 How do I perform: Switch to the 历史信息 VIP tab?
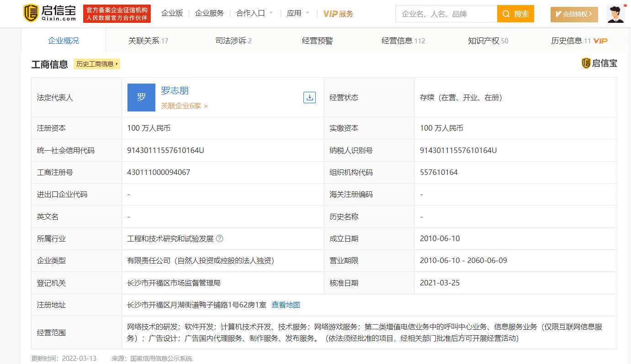pyautogui.click(x=579, y=41)
